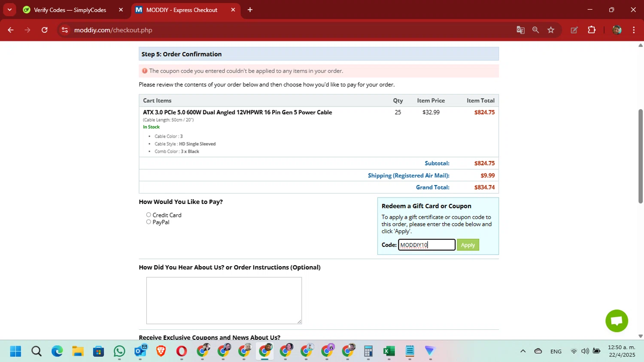Open the taskbar clock and date
The height and width of the screenshot is (362, 644).
click(x=621, y=351)
